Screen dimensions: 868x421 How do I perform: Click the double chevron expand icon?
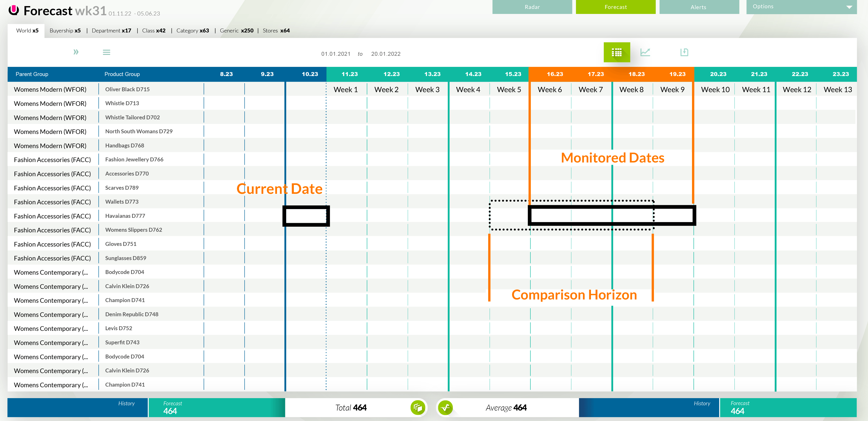point(76,52)
